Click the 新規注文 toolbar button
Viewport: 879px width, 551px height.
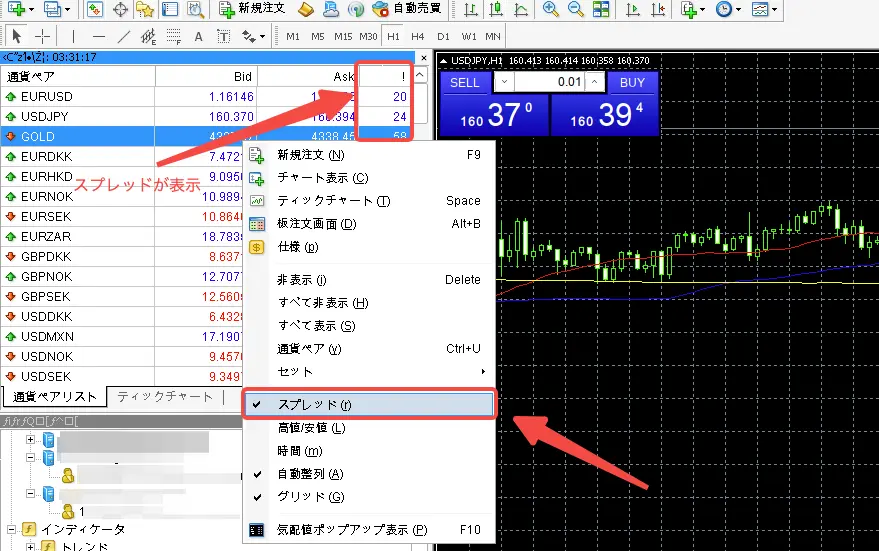point(252,8)
